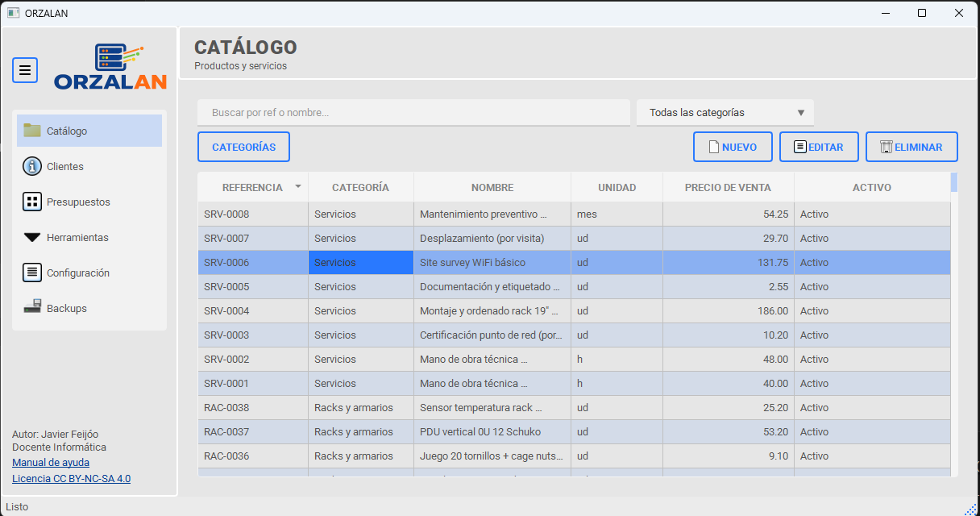Image resolution: width=980 pixels, height=516 pixels.
Task: Open the Licencia CC BY-NC-SA 4.0 link
Action: click(71, 479)
